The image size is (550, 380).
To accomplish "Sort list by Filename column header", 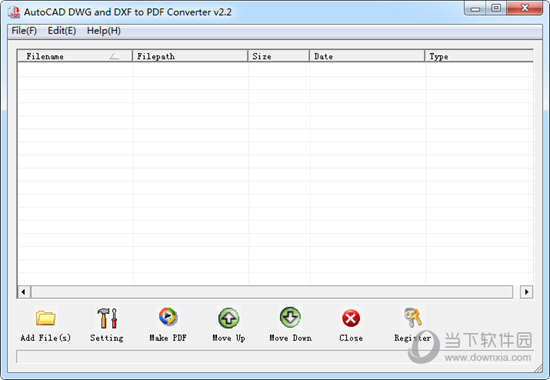I will (75, 56).
